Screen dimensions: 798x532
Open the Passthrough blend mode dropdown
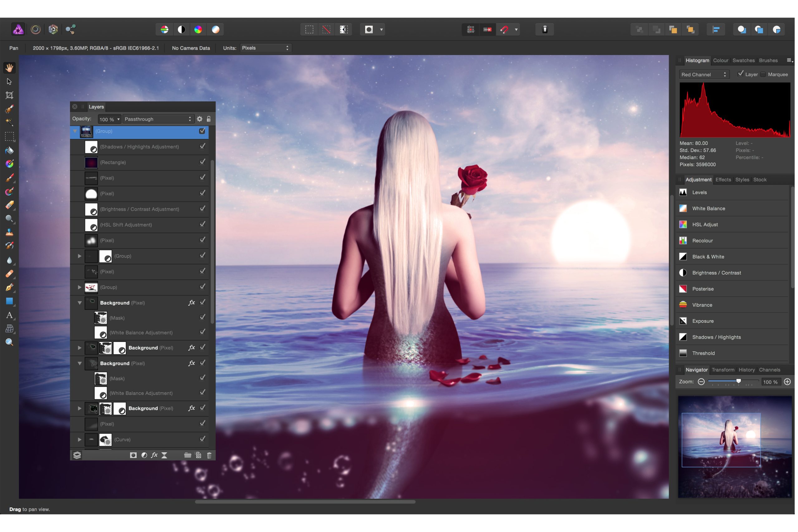click(x=158, y=119)
